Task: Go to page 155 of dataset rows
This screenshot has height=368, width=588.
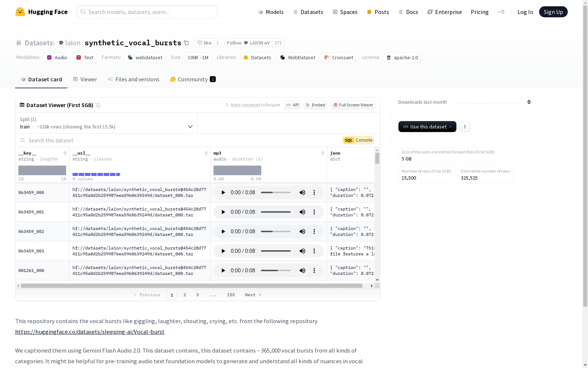Action: pos(231,295)
